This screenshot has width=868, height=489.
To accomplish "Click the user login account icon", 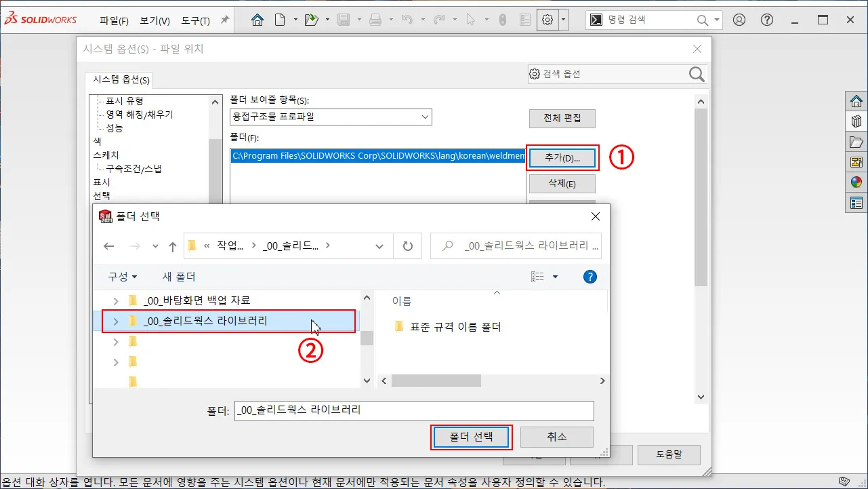I will pyautogui.click(x=739, y=20).
